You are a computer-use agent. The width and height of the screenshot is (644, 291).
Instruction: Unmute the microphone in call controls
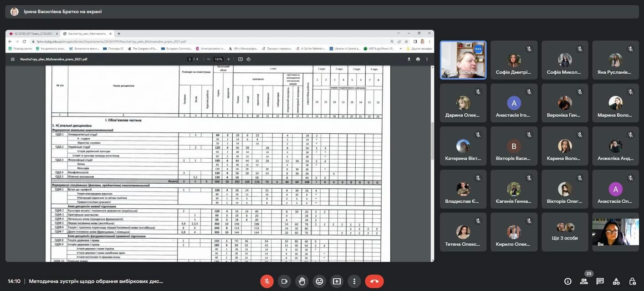267,281
